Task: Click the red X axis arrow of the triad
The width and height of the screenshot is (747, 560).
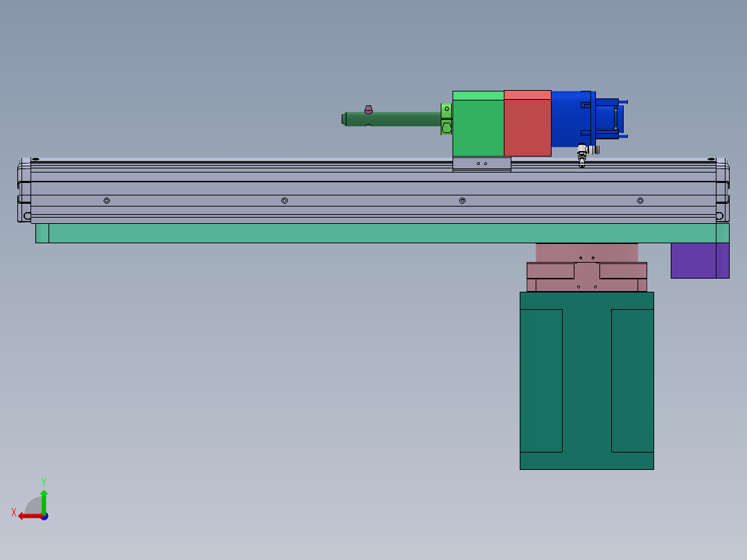Action: 30,516
